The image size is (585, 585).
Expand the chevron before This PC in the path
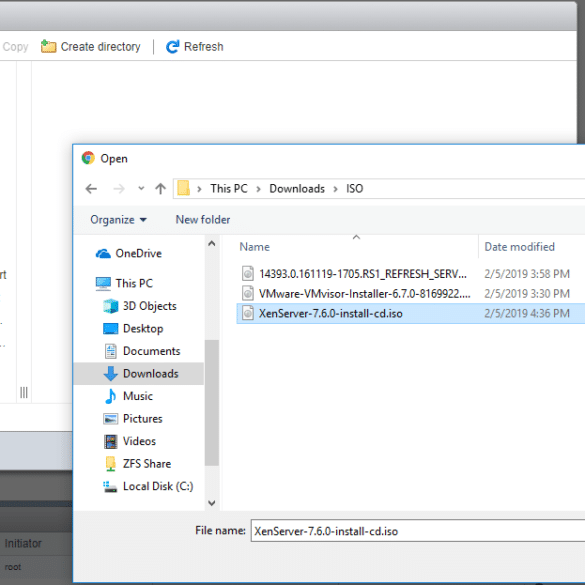pyautogui.click(x=199, y=189)
